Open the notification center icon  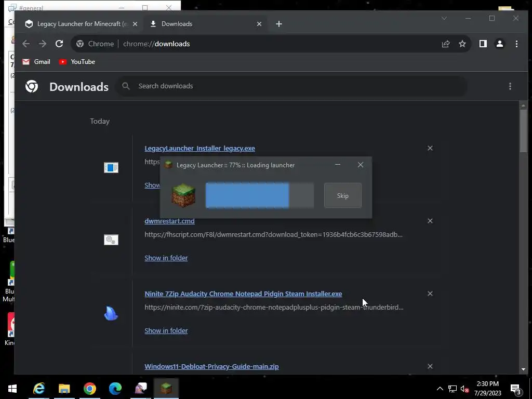(516, 389)
